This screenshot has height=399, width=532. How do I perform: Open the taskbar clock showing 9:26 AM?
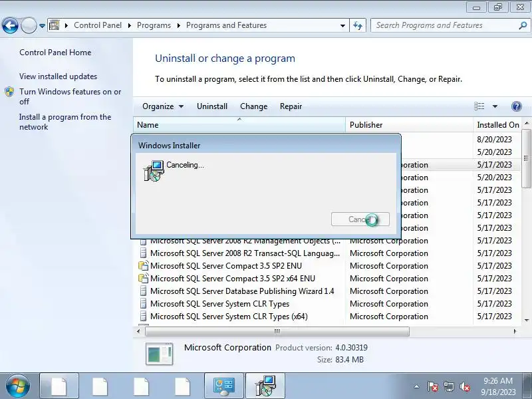[497, 386]
